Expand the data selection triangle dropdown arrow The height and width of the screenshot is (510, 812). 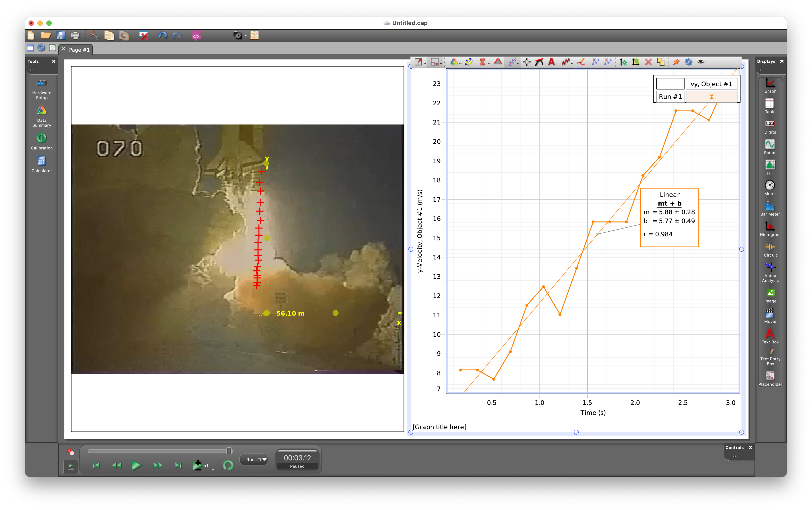[x=460, y=64]
